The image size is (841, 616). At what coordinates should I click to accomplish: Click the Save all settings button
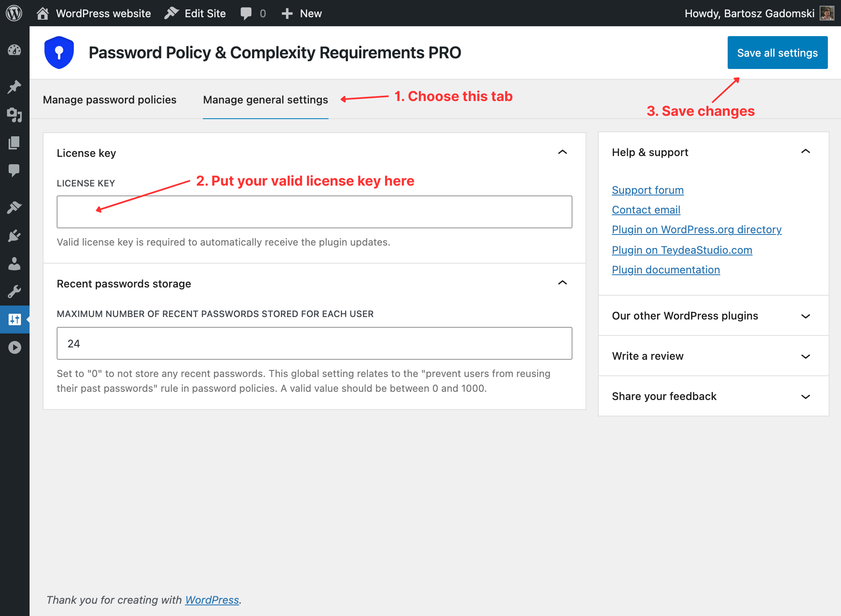tap(777, 53)
